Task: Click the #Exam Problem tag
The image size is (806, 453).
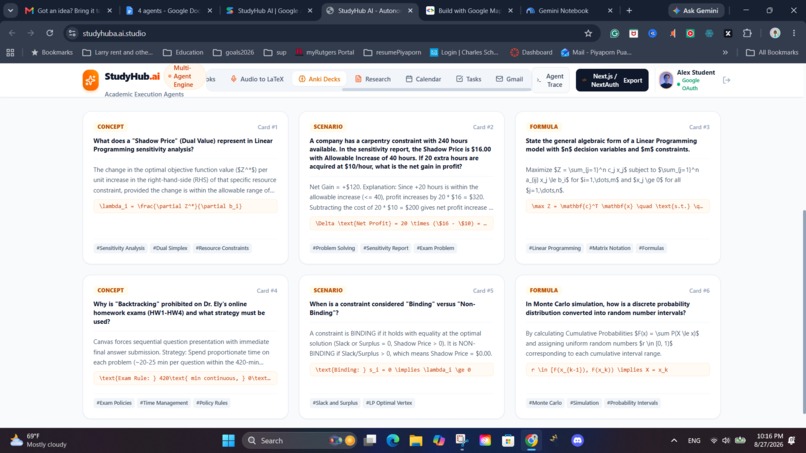Action: coord(435,248)
